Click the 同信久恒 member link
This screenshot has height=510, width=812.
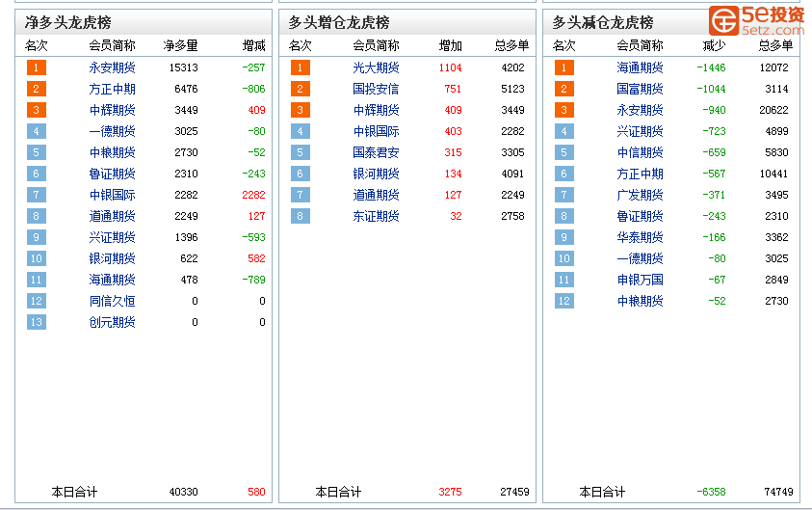(x=112, y=302)
